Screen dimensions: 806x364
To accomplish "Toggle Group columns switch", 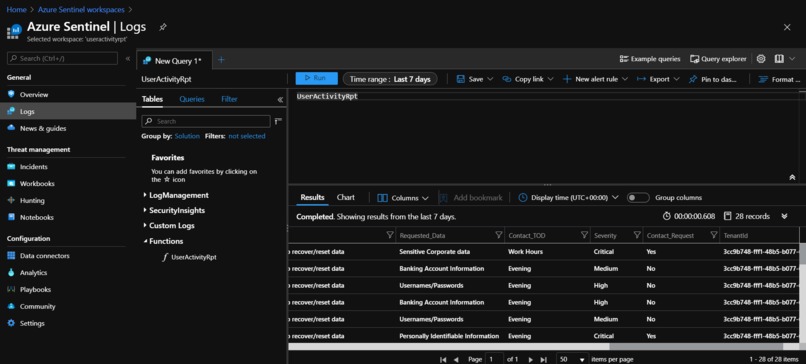I will click(x=638, y=197).
